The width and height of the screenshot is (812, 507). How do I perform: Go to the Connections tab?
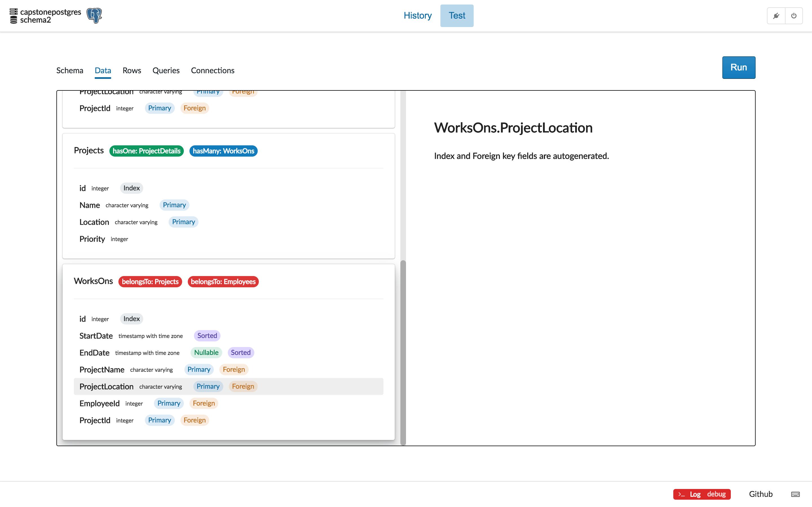pos(212,70)
